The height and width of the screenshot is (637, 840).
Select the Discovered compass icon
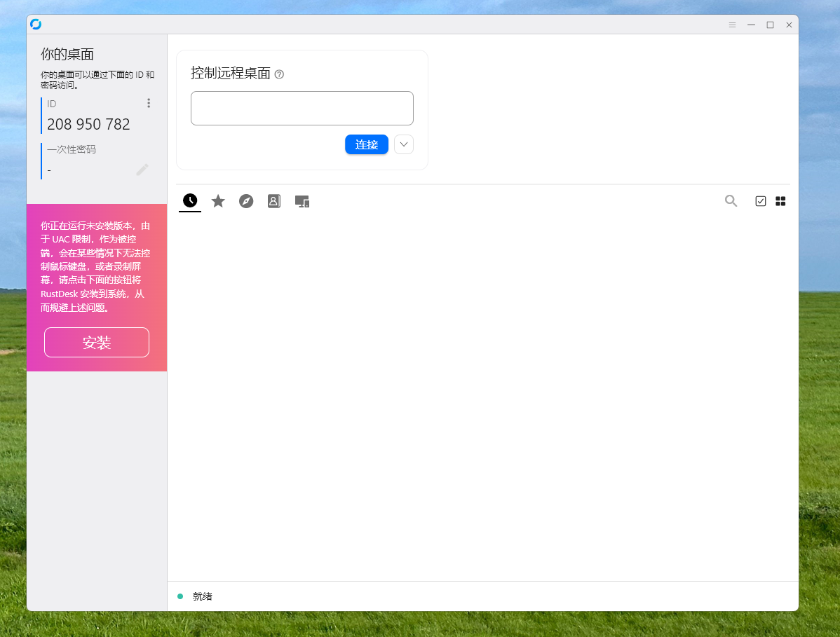point(246,201)
